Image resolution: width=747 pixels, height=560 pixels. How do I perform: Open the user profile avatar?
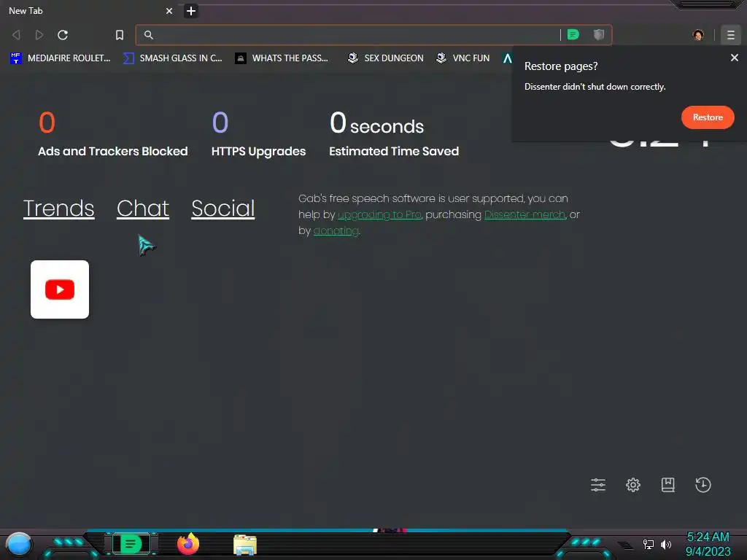(698, 35)
